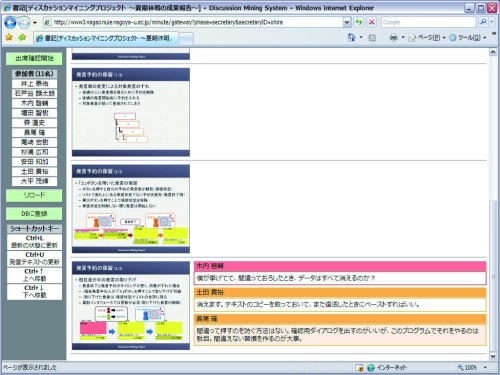Image resolution: width=500 pixels, height=375 pixels.
Task: Click the Ctrl+↑ 上へ移動 shortcut
Action: click(x=34, y=275)
